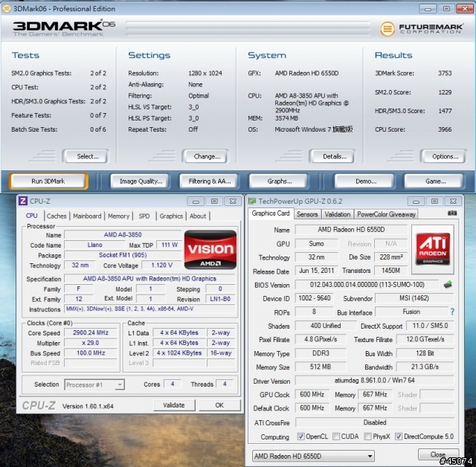The width and height of the screenshot is (476, 467).
Task: Click the Memory Size value 512 MB
Action: [321, 367]
